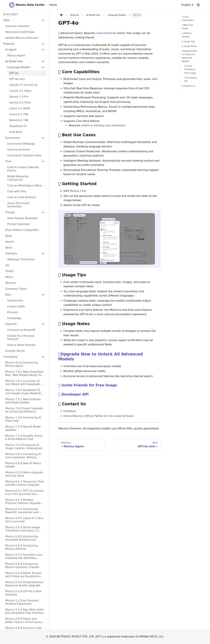Viewport: 210px width, 644px height.
Task: Collapse the Changelog section chevron
Action: click(x=43, y=357)
